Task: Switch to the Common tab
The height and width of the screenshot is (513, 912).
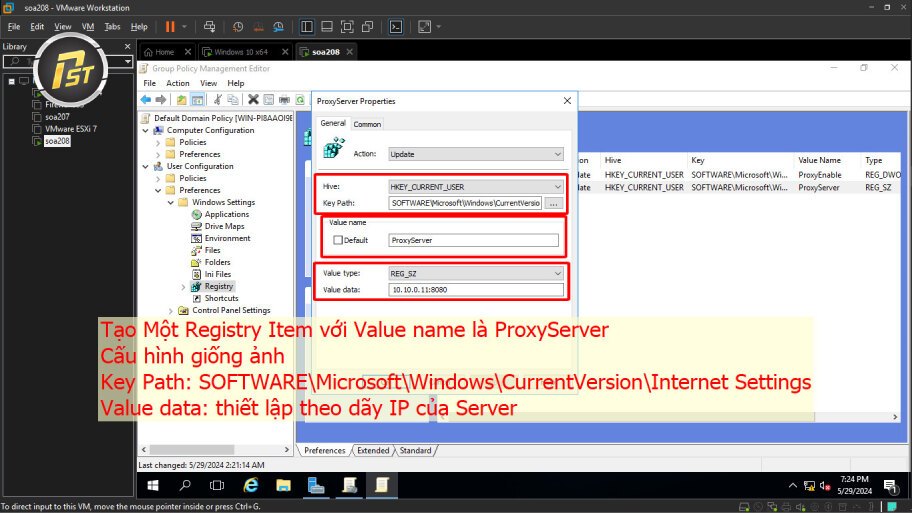Action: (367, 124)
